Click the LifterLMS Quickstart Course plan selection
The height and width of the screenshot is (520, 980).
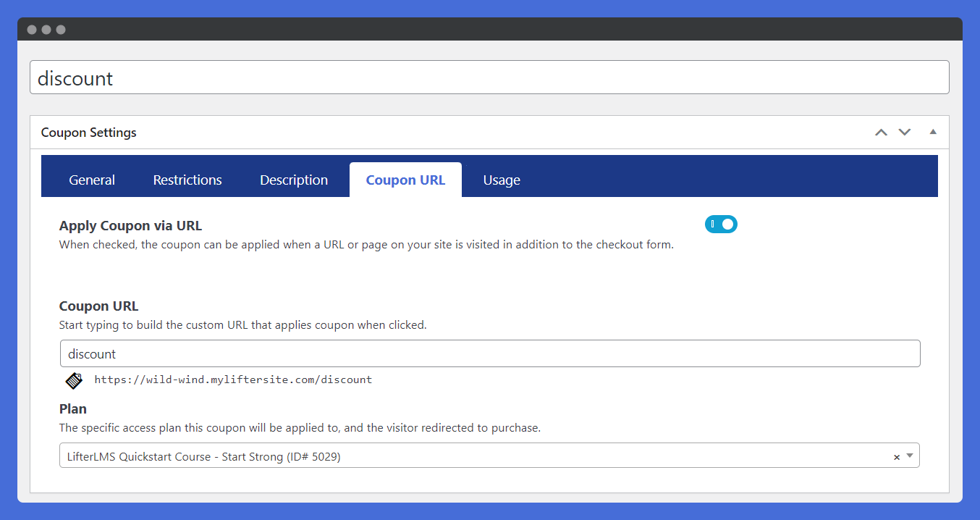489,456
